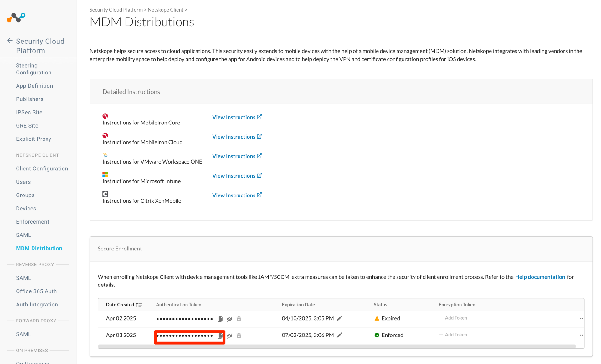Copy the Apr 03 2025 authentication token

pos(220,335)
